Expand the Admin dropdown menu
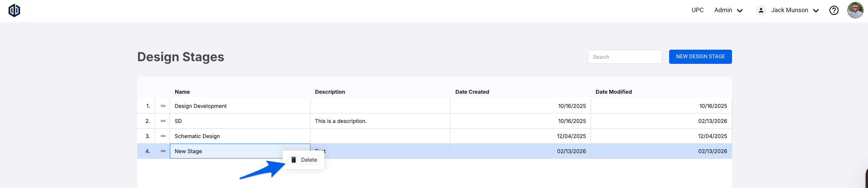The image size is (868, 188). pos(728,10)
